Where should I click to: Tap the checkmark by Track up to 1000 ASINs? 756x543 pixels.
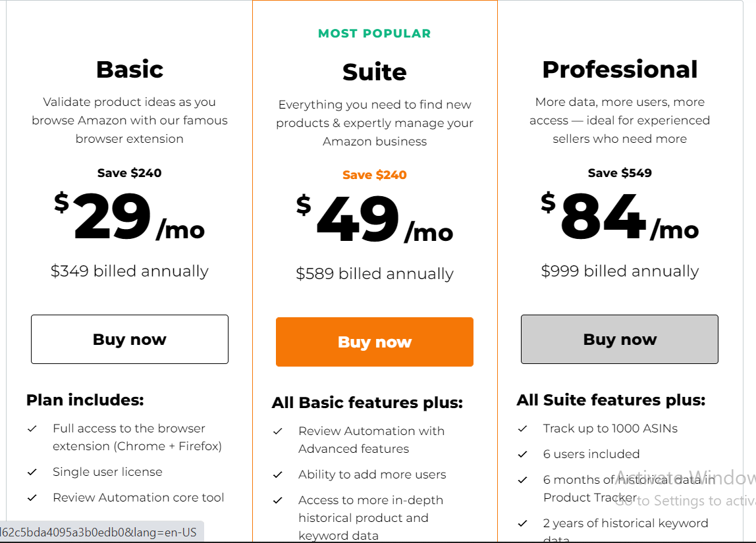tap(523, 429)
